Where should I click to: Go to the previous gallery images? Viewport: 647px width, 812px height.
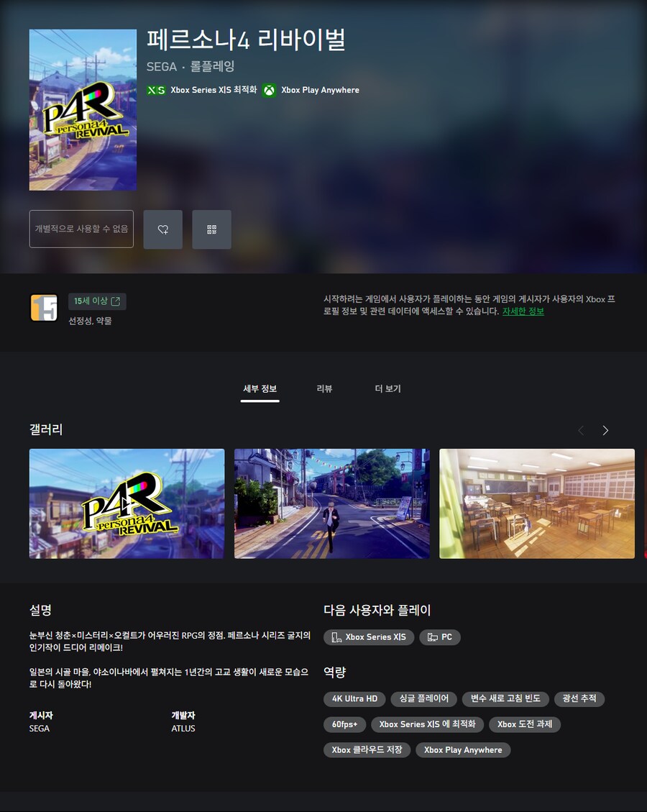(581, 430)
